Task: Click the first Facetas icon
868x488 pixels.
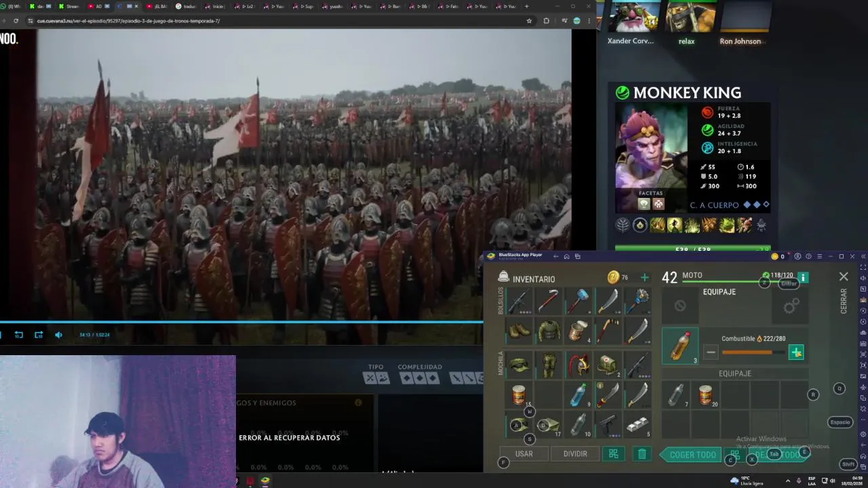Action: click(x=644, y=204)
